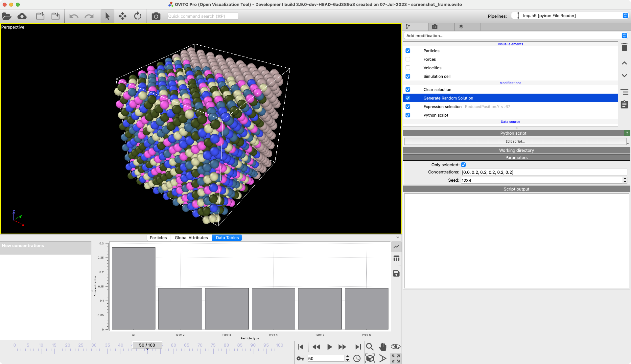This screenshot has width=631, height=364.
Task: Delete selected modifier with trash icon
Action: pyautogui.click(x=624, y=47)
